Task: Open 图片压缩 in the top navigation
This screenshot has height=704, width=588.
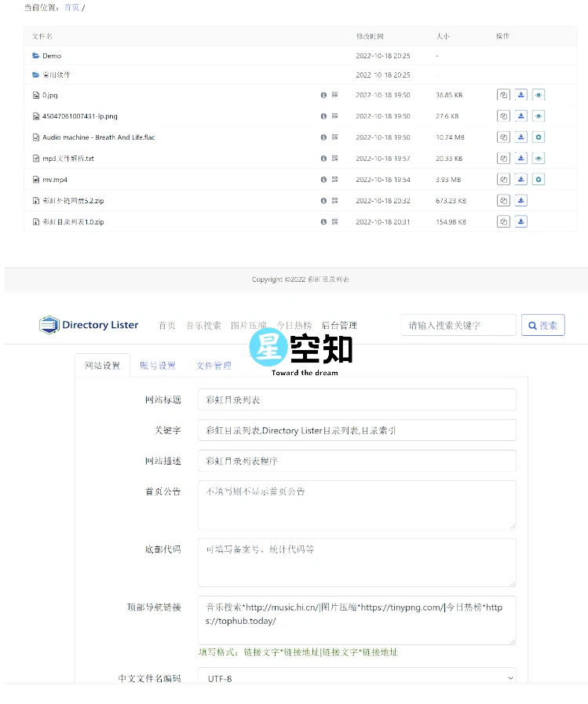Action: click(248, 325)
